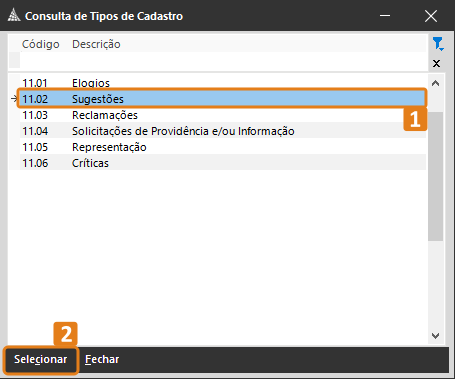Image resolution: width=455 pixels, height=379 pixels.
Task: Sort by the Descrição column header
Action: pos(96,44)
